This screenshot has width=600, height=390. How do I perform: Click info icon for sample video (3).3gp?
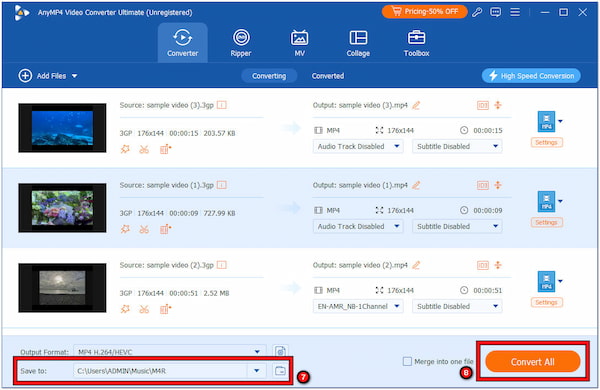click(222, 105)
